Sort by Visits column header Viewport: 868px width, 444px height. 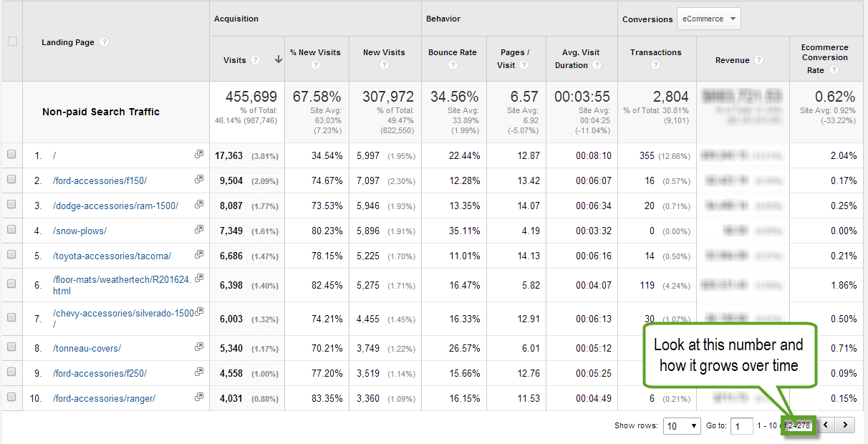[x=235, y=60]
